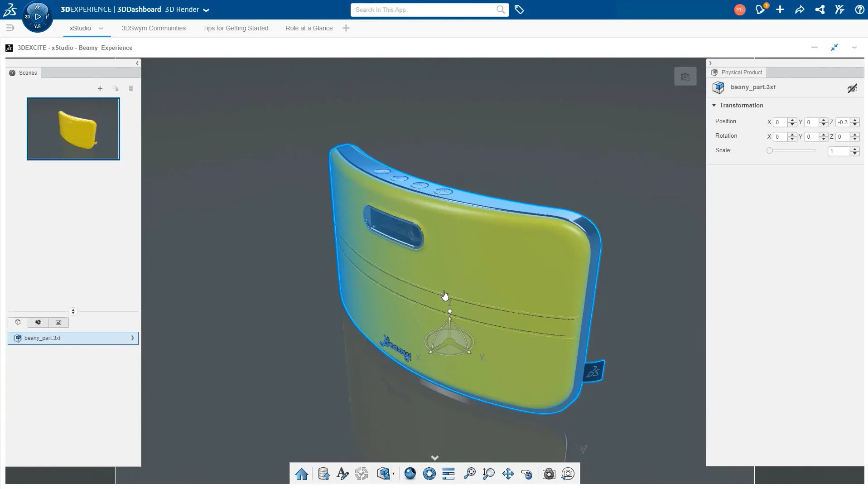Switch to the image environment tab
Screen dimensions: 868x489
coord(58,322)
